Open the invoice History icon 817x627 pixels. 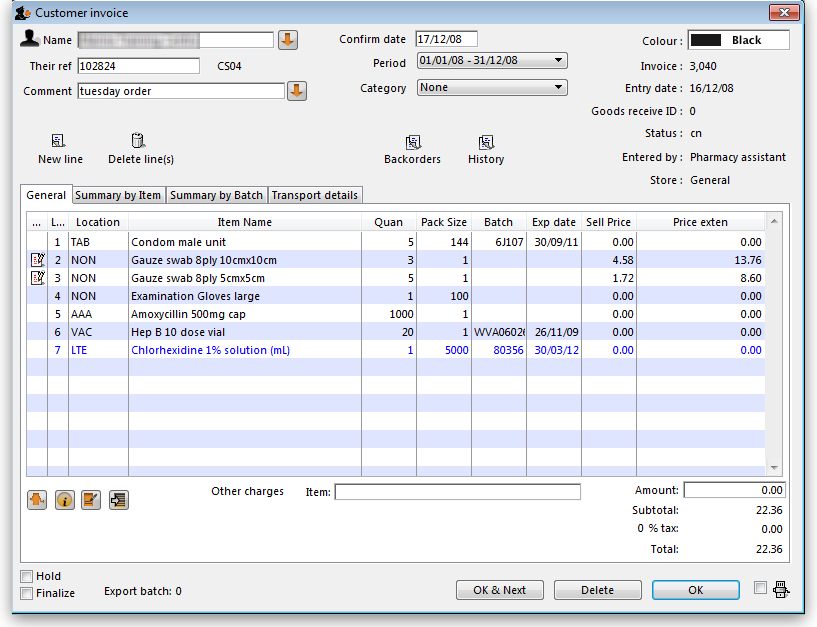point(485,143)
